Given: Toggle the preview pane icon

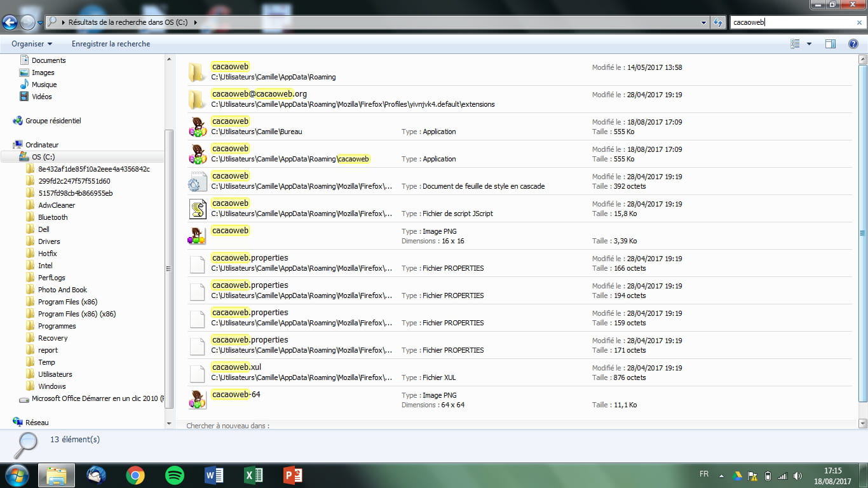Looking at the screenshot, I should [x=830, y=44].
